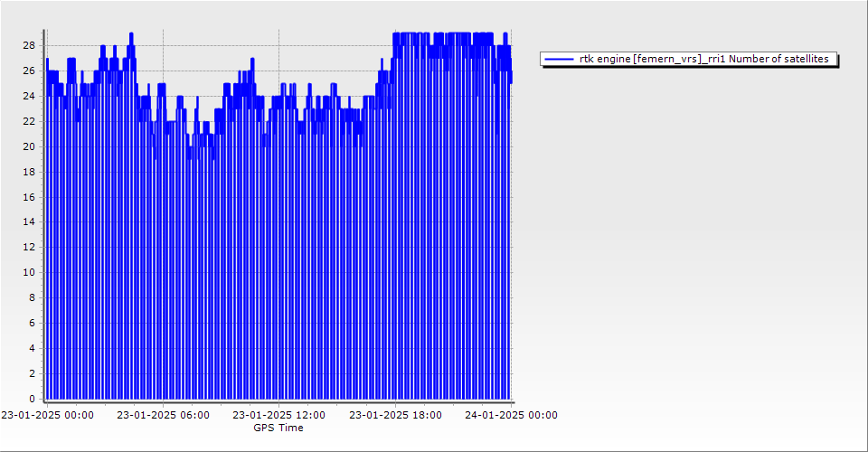This screenshot has width=868, height=452.
Task: Click the y-axis tick label 24
Action: coord(29,96)
